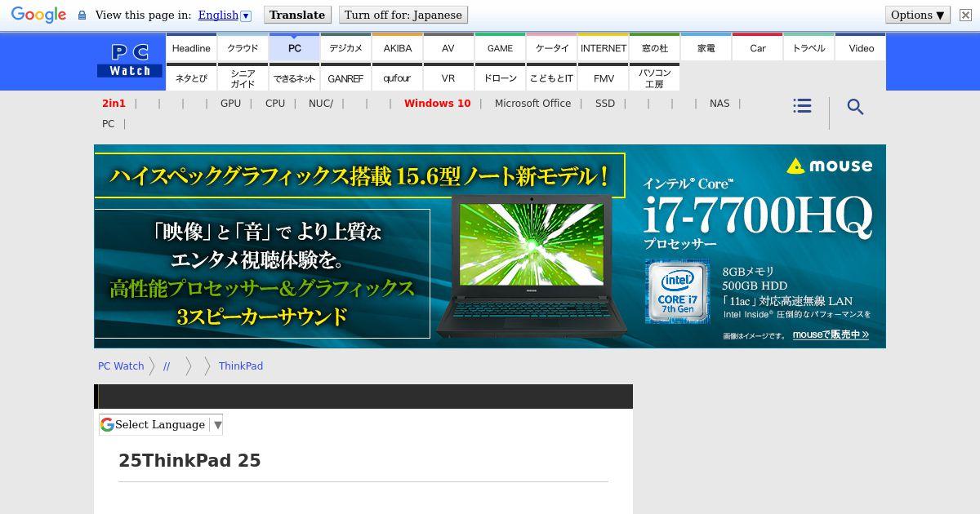Select the PC tab

click(x=294, y=48)
